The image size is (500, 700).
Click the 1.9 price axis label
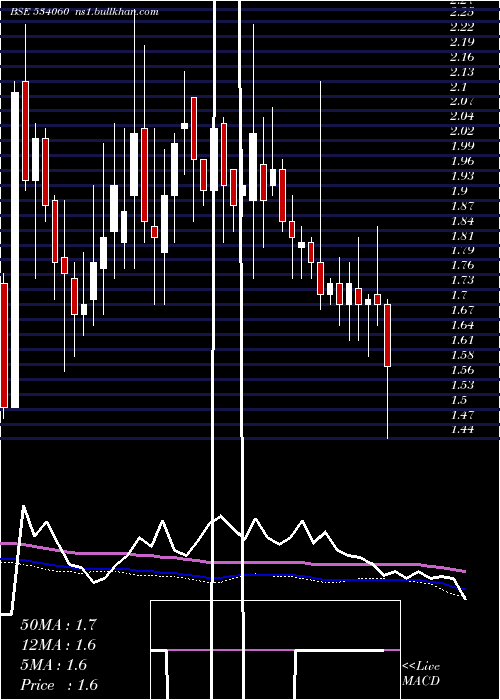458,191
